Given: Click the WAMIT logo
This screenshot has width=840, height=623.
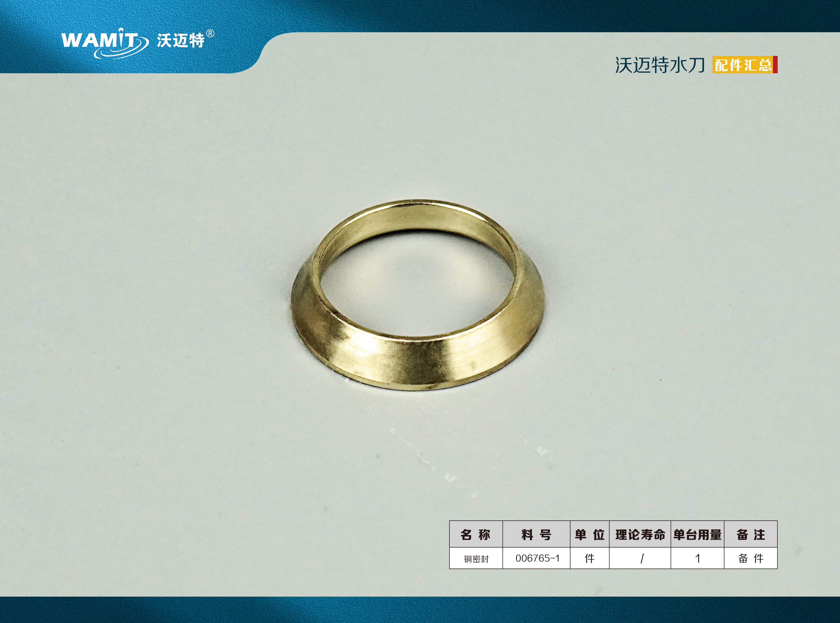Looking at the screenshot, I should pyautogui.click(x=105, y=43).
